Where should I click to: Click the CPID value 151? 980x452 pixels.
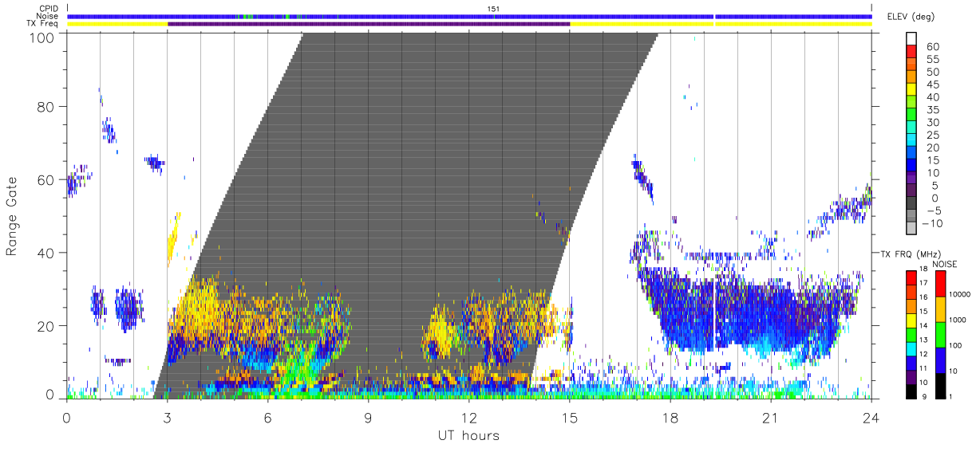494,9
